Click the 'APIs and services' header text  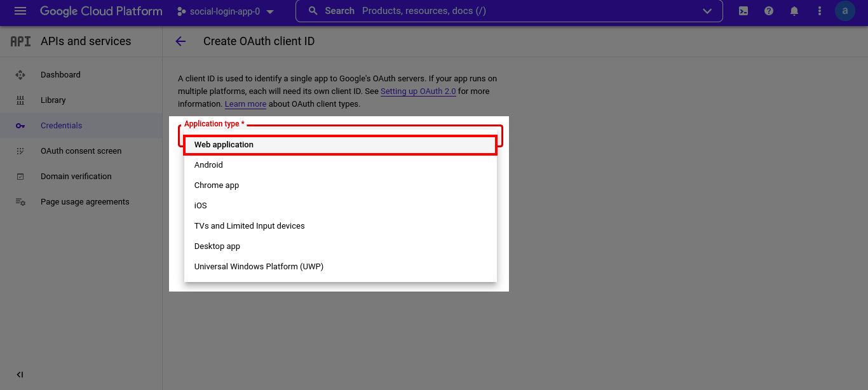[x=86, y=41]
